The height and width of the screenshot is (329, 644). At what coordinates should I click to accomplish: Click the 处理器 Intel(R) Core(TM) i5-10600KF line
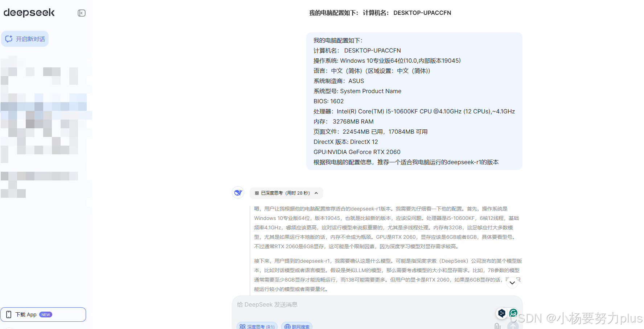coord(414,111)
